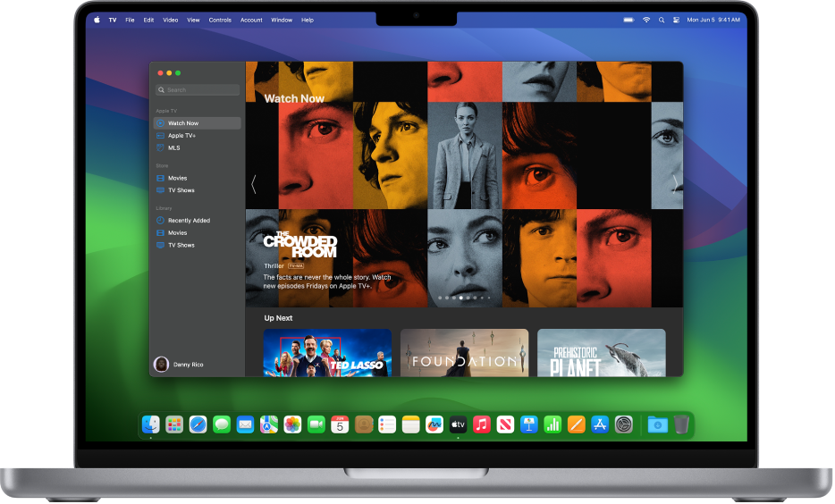This screenshot has width=835, height=504.
Task: Open the Account menu
Action: [251, 20]
